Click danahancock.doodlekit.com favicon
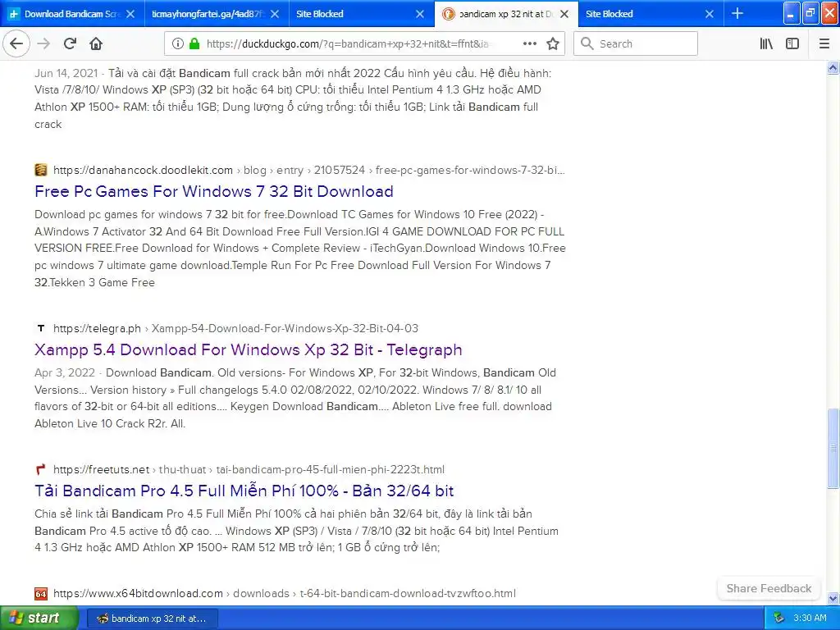Screen dimensions: 840x630 (41, 170)
